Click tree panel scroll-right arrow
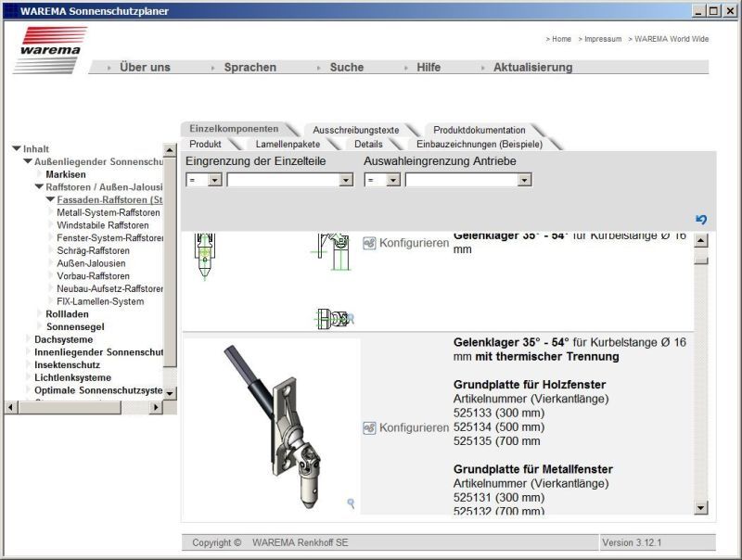 (x=156, y=407)
